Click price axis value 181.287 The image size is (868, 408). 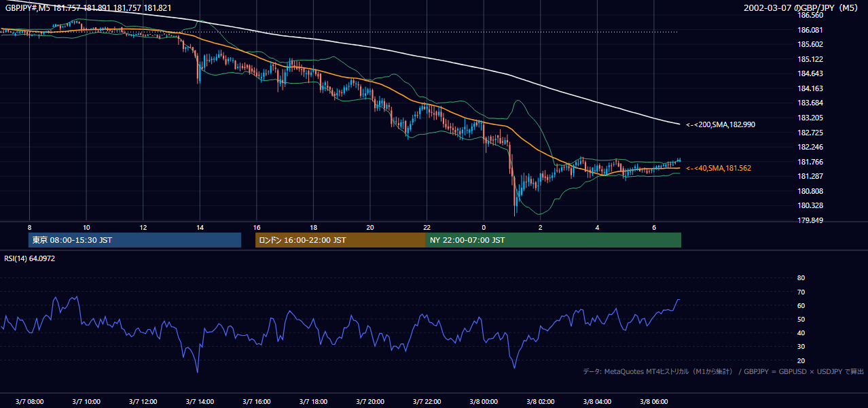click(x=810, y=176)
